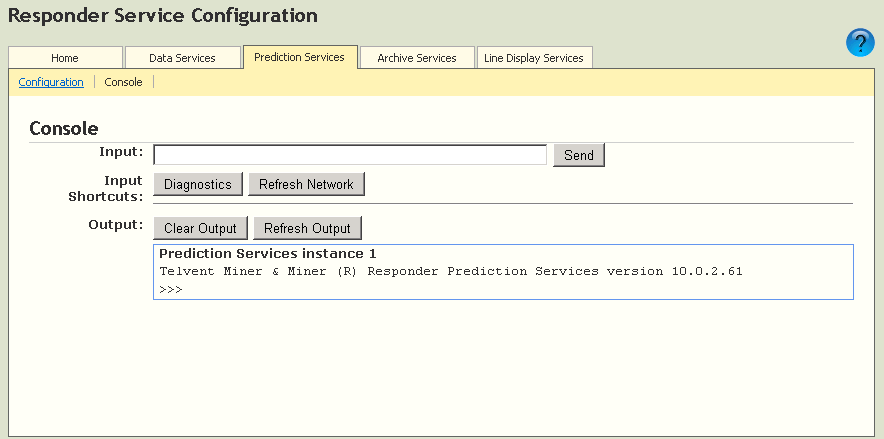Click the Console section heading
This screenshot has width=884, height=439.
click(x=64, y=128)
